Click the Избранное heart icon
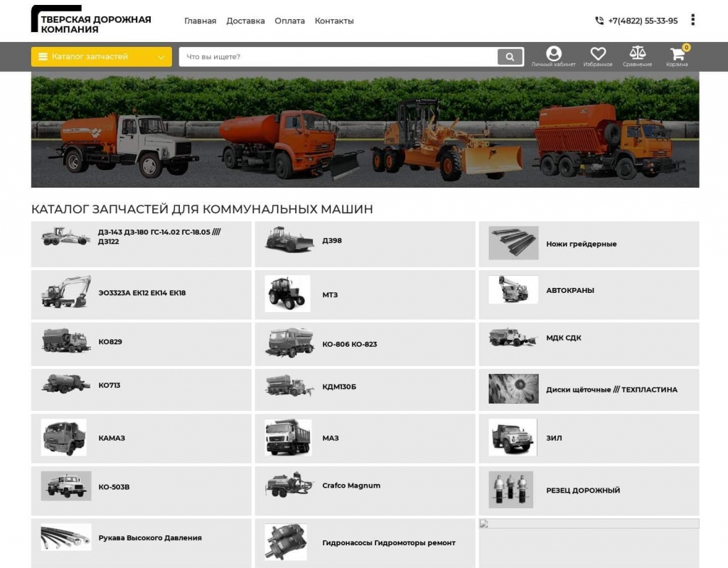Screen dimensions: 728x568 click(598, 55)
